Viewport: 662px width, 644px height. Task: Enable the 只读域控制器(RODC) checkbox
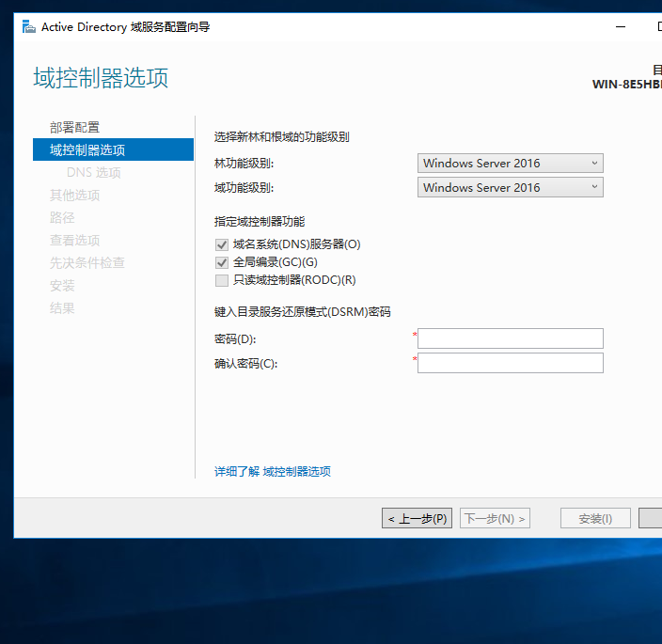(222, 280)
